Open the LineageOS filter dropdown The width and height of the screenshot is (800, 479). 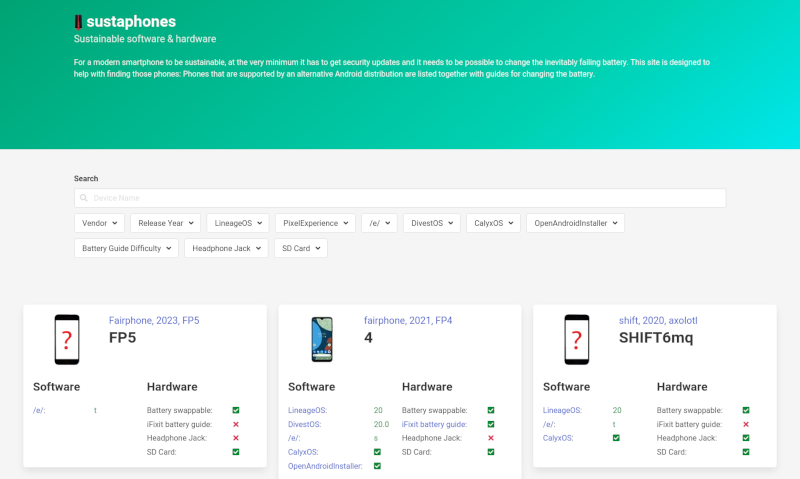[x=238, y=223]
